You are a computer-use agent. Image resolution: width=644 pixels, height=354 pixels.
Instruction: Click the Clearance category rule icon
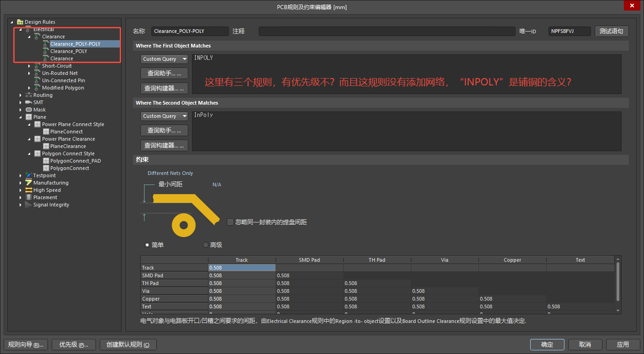(37, 37)
